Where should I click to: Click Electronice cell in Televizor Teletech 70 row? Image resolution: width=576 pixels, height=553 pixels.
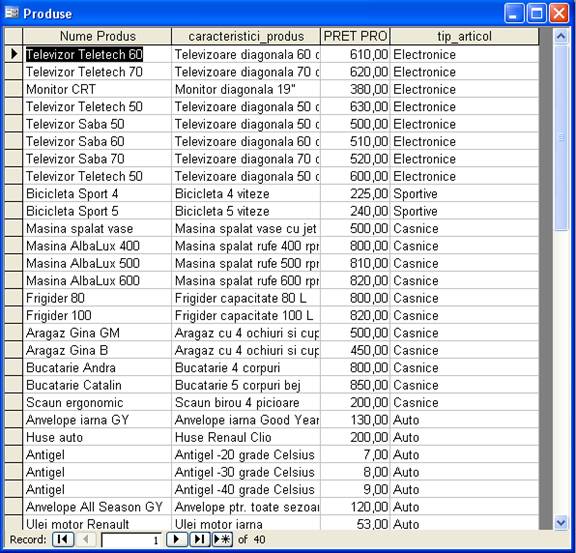click(464, 72)
